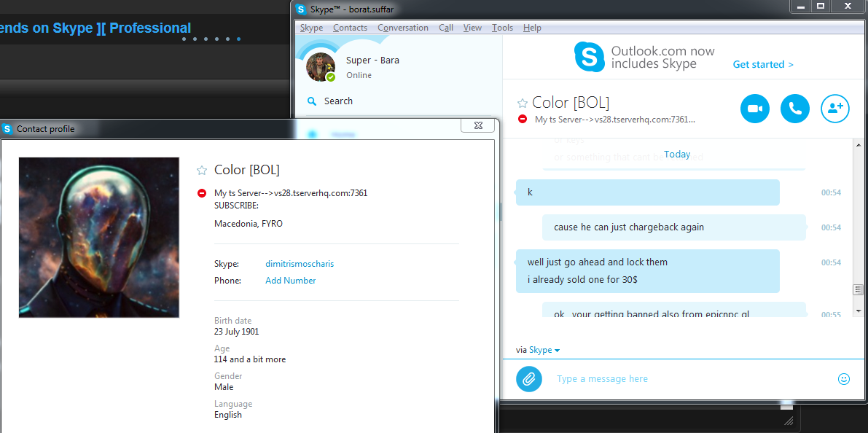Open the Skype menu
The width and height of the screenshot is (868, 433).
point(311,28)
